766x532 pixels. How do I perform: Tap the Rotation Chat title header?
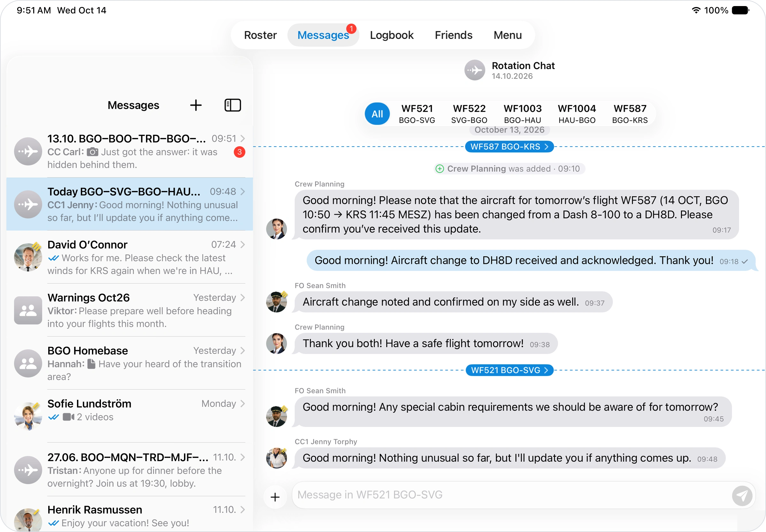click(x=523, y=66)
